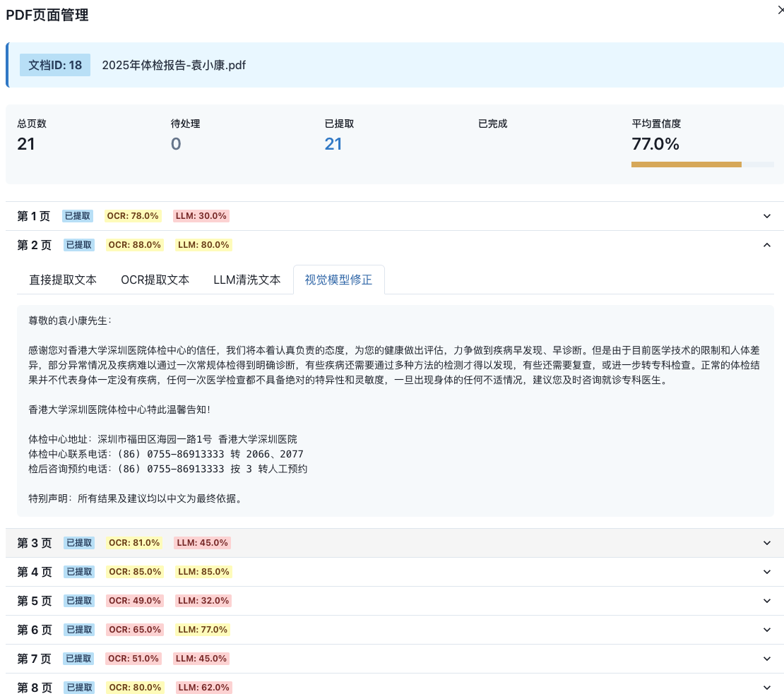Click the 文档ID: 18 badge

pyautogui.click(x=54, y=64)
